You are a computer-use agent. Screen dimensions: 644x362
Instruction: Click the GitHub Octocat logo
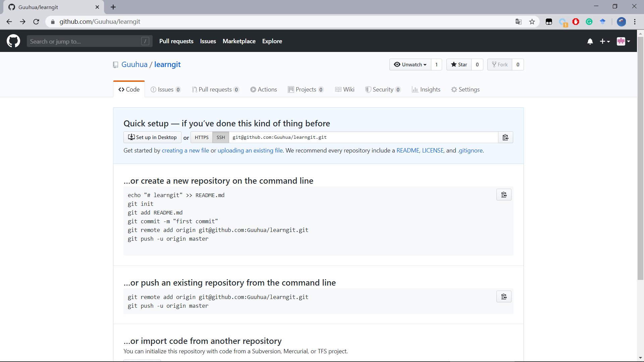(x=13, y=41)
